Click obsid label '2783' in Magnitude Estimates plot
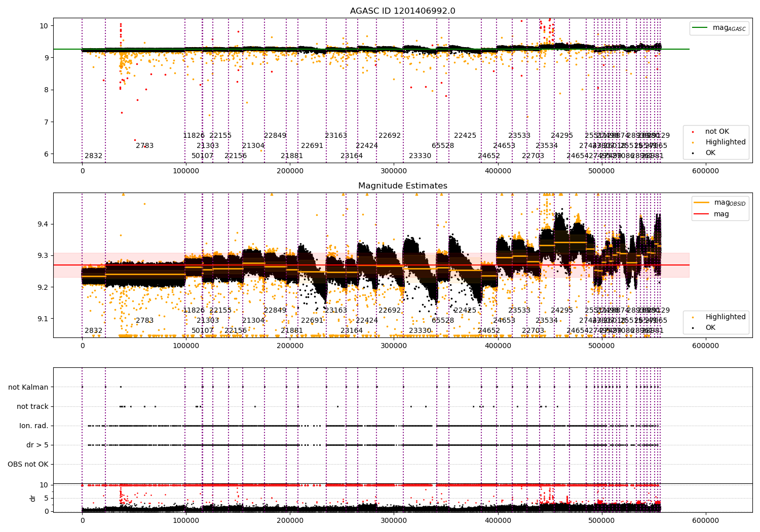Viewport: 760px width, 532px height. coord(145,321)
